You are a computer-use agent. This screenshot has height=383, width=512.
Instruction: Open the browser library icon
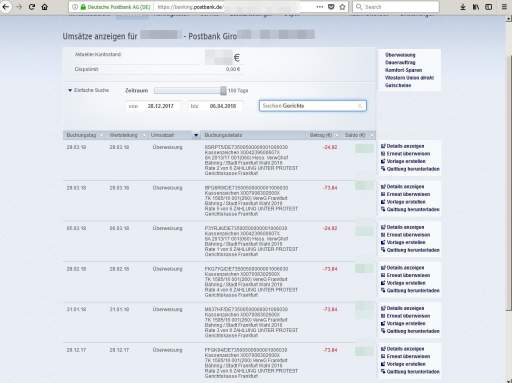tap(476, 7)
